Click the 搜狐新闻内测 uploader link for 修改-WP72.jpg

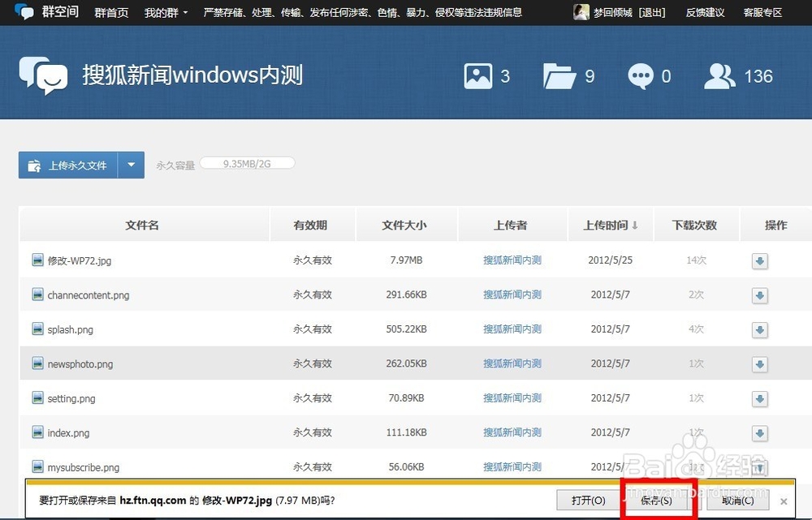tap(512, 260)
